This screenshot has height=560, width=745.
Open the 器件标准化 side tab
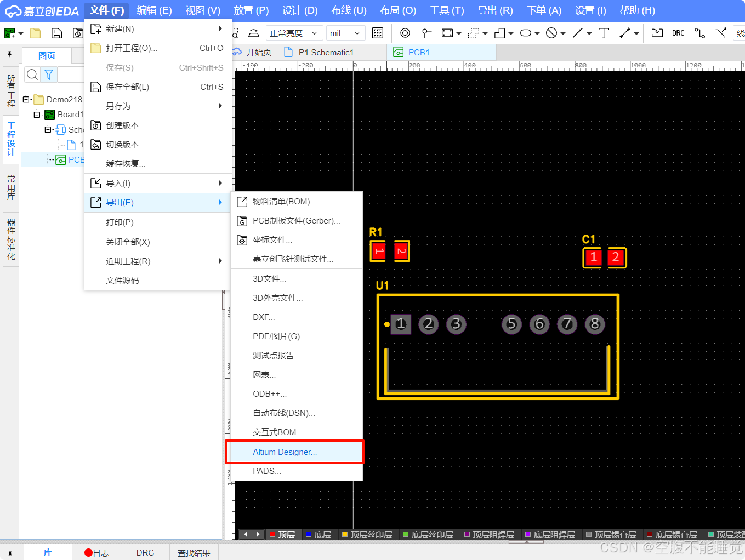[x=11, y=239]
